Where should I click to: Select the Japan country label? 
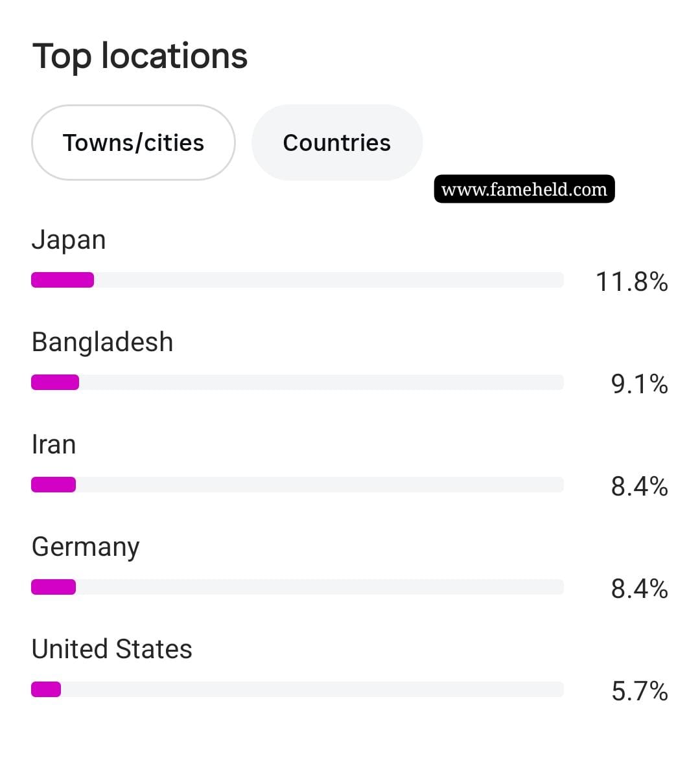coord(69,240)
